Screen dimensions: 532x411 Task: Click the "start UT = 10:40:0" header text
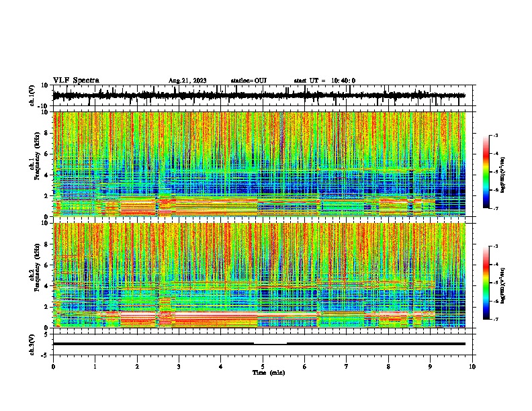coord(324,81)
